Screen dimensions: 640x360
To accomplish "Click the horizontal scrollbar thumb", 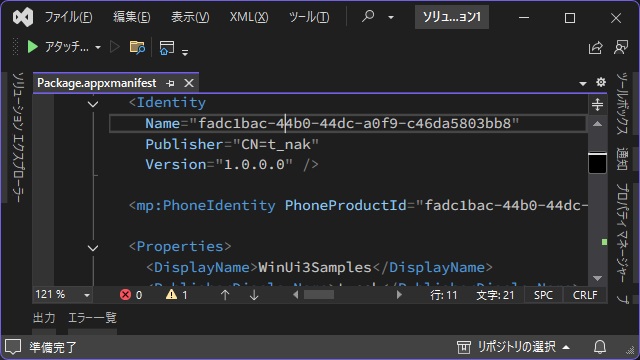I will [x=319, y=295].
